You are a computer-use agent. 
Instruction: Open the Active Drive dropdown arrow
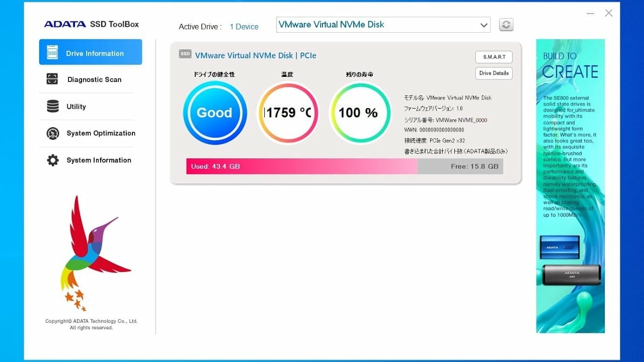click(x=484, y=25)
